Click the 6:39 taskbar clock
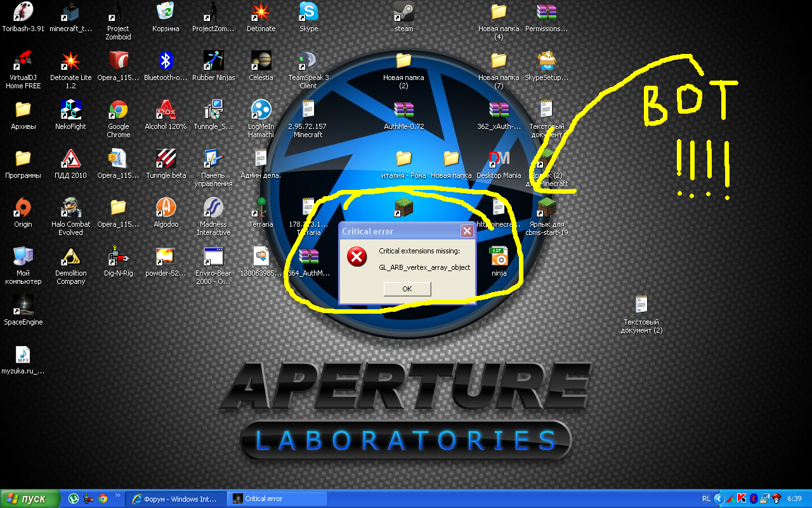The width and height of the screenshot is (812, 508). click(x=794, y=498)
